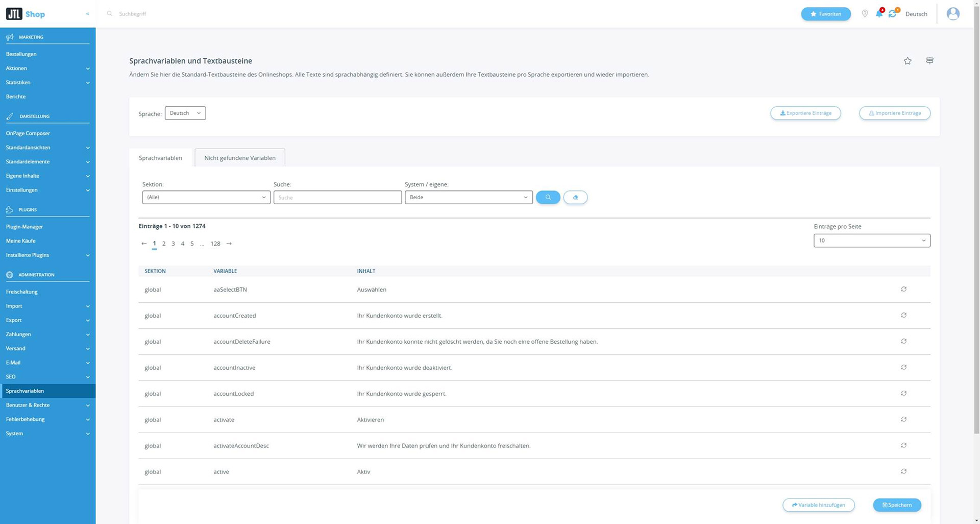Click the print icon near the page title
The image size is (980, 524).
click(929, 61)
